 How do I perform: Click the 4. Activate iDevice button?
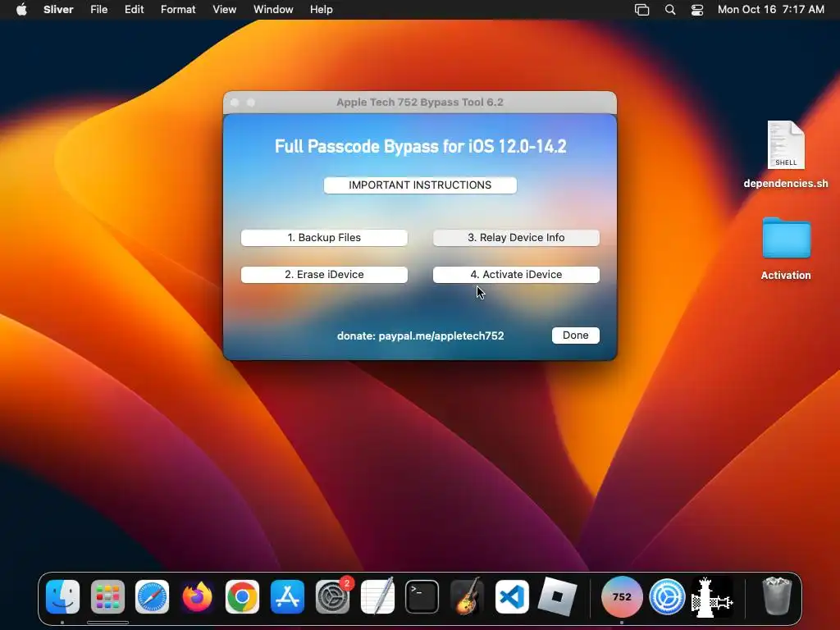point(516,275)
